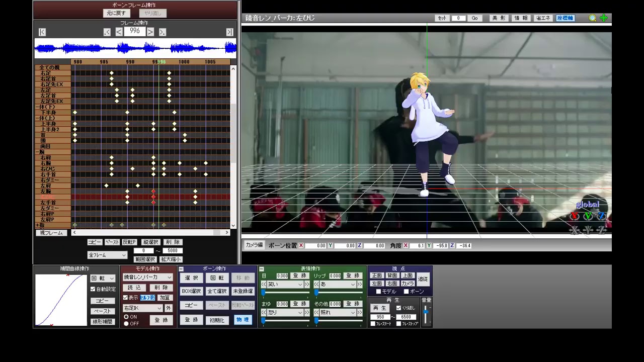Open the 全フレーム range dropdown
This screenshot has width=644, height=362.
tap(107, 255)
